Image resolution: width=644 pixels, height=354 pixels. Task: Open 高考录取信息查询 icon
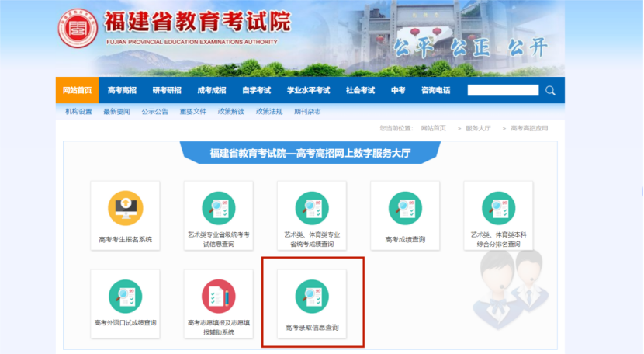[312, 297]
